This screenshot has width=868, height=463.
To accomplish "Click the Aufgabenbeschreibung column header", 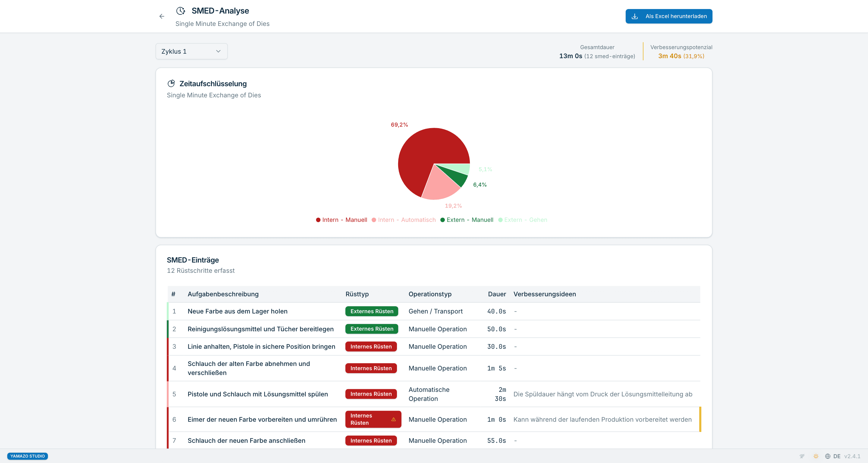I will [x=223, y=294].
